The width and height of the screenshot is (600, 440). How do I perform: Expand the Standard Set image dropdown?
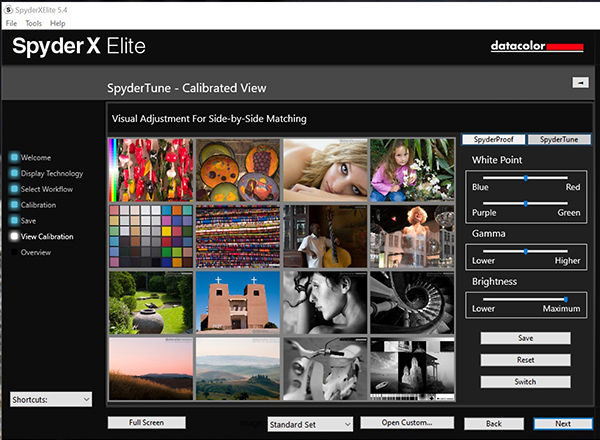[311, 424]
